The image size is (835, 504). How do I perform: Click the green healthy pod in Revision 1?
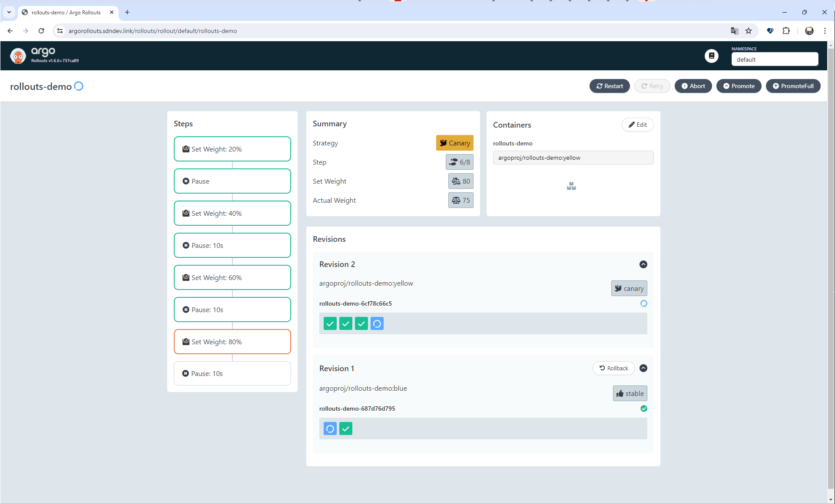pyautogui.click(x=346, y=428)
